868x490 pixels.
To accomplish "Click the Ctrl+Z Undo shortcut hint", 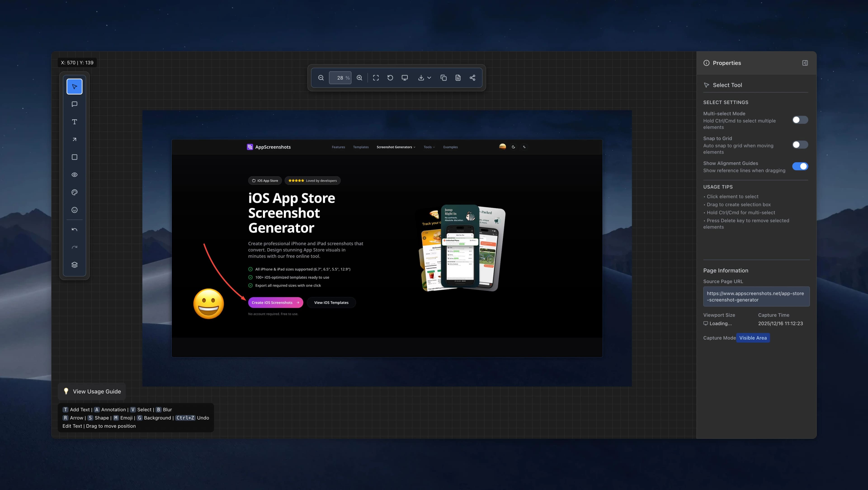I will (x=192, y=418).
